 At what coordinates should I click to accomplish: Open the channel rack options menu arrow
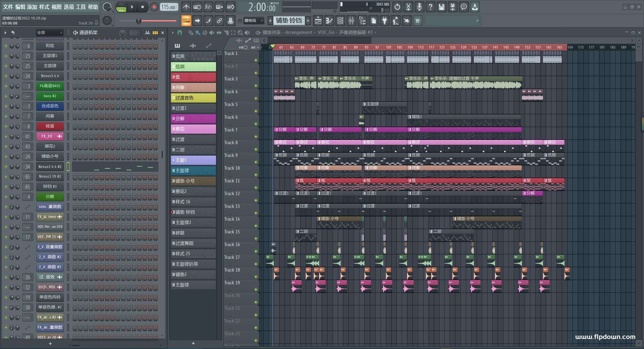click(x=5, y=33)
